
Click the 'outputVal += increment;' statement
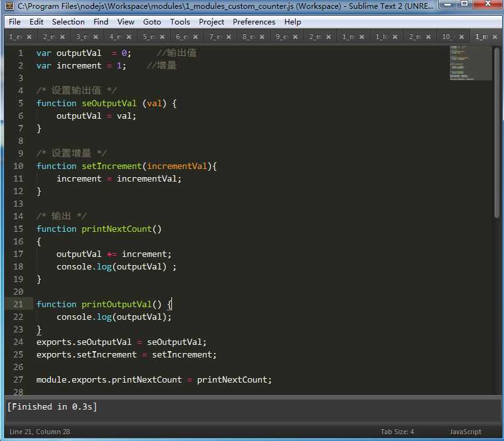(114, 254)
